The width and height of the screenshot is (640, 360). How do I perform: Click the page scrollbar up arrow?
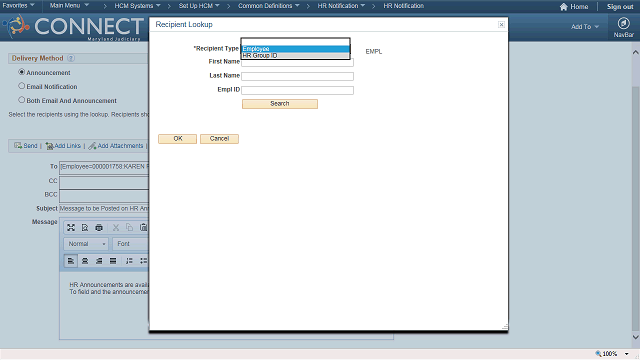coord(636,52)
